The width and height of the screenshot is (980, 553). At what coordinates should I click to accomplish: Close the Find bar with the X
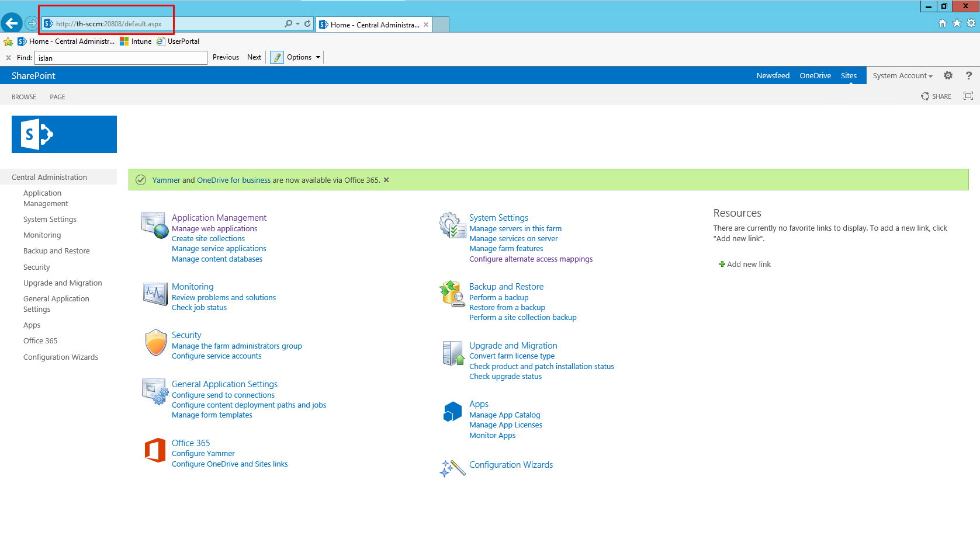(8, 58)
